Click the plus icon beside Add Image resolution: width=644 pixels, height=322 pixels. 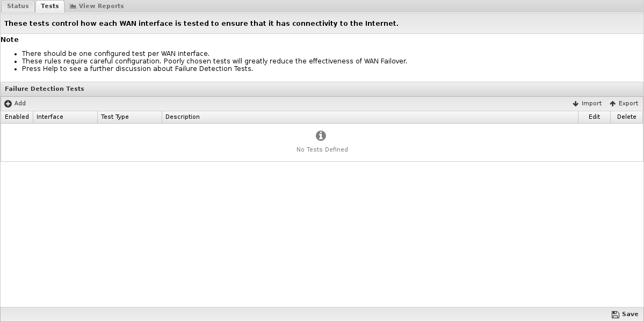[x=8, y=104]
